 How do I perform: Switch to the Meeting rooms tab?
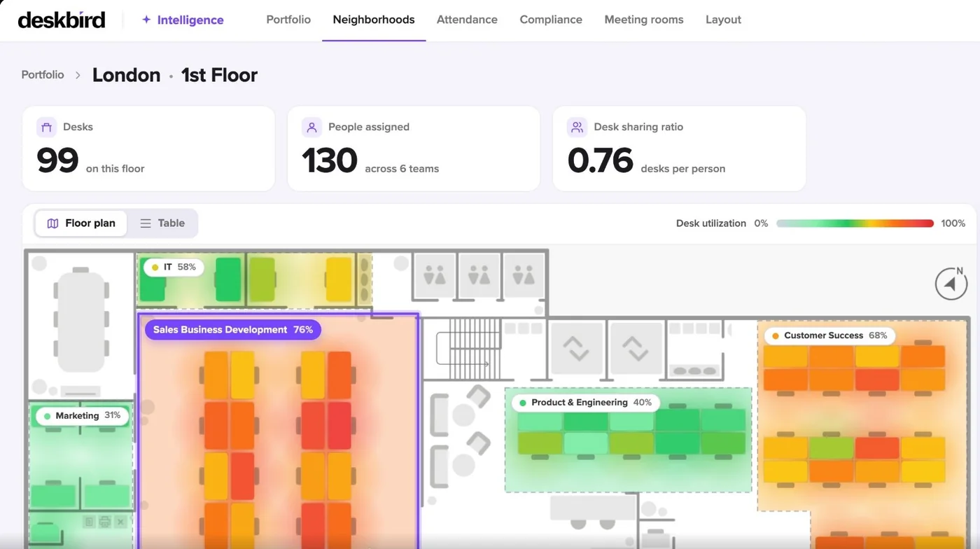(x=644, y=20)
